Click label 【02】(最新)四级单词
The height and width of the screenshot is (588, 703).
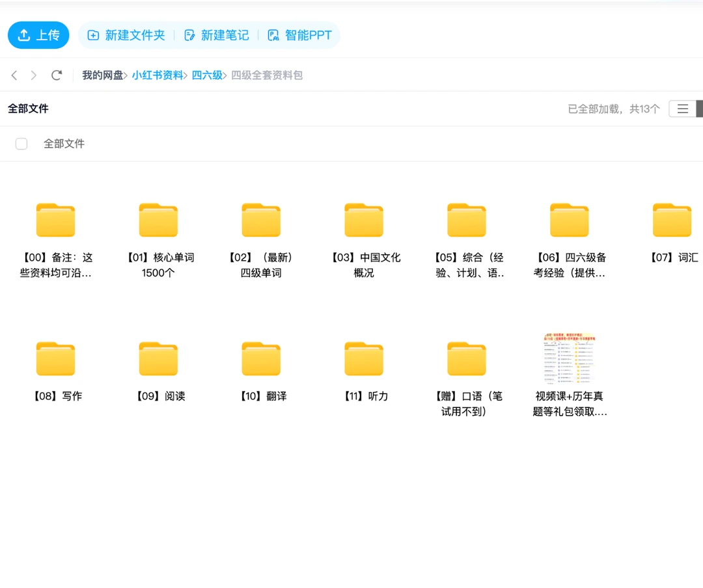[261, 265]
